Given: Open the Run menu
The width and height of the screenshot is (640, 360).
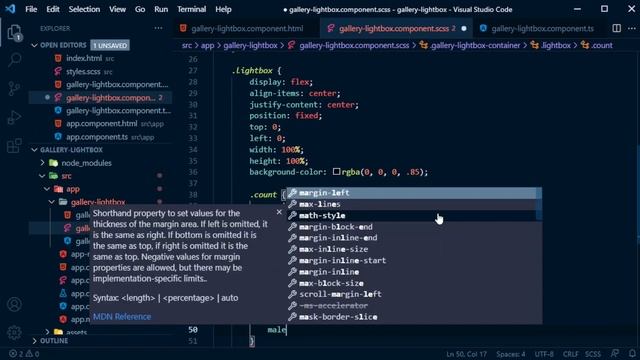Looking at the screenshot, I should point(161,9).
